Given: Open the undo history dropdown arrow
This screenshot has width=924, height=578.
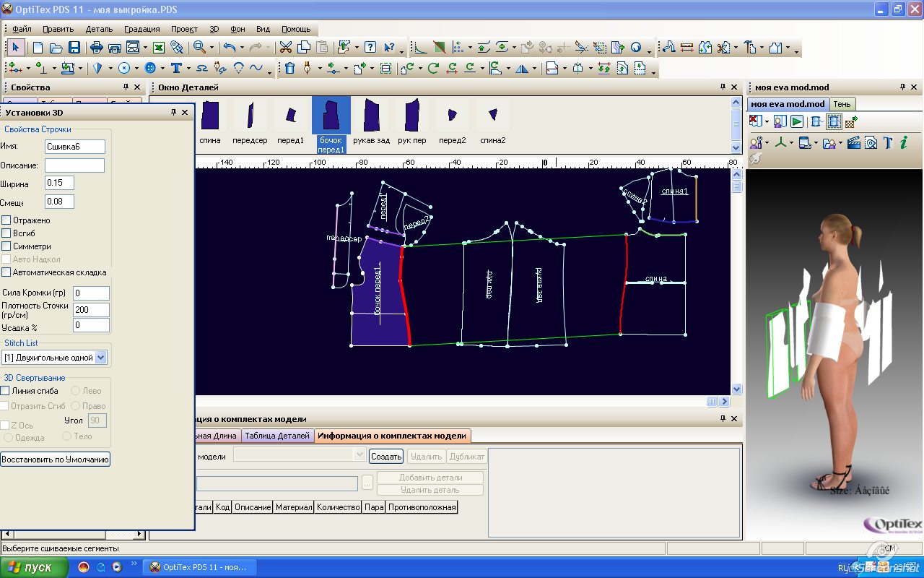Looking at the screenshot, I should (242, 48).
